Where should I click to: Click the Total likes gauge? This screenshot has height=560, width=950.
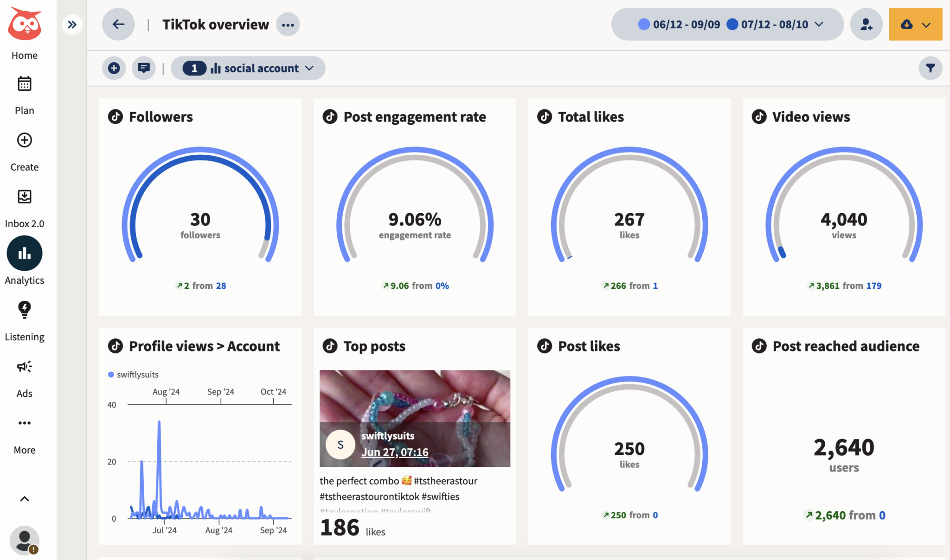coord(629,205)
